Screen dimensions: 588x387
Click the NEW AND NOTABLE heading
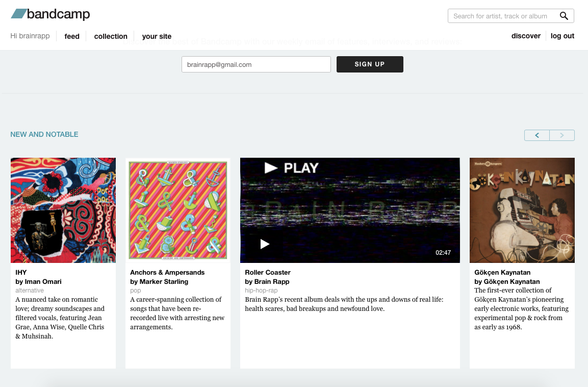44,134
